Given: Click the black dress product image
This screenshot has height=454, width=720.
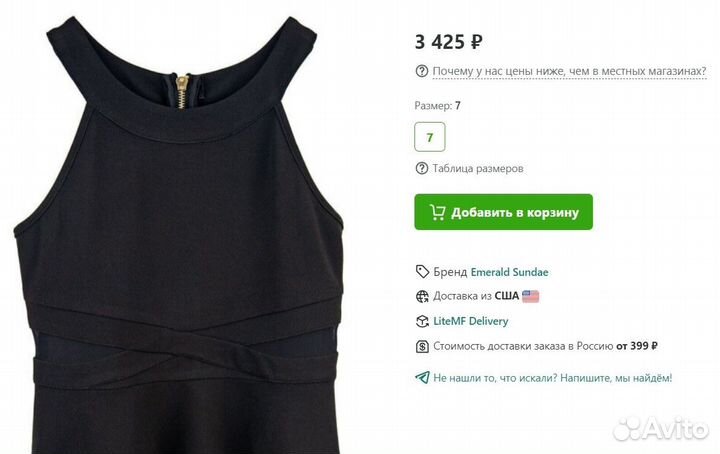Looking at the screenshot, I should [x=181, y=235].
